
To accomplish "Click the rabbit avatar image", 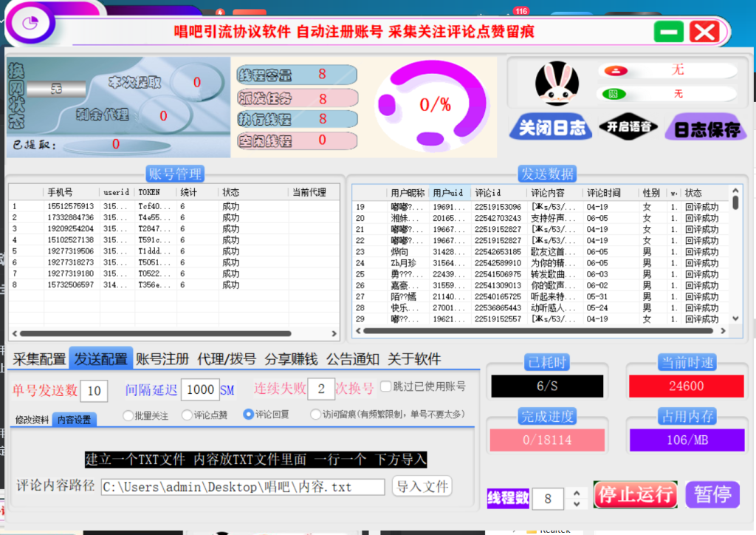I will 557,83.
